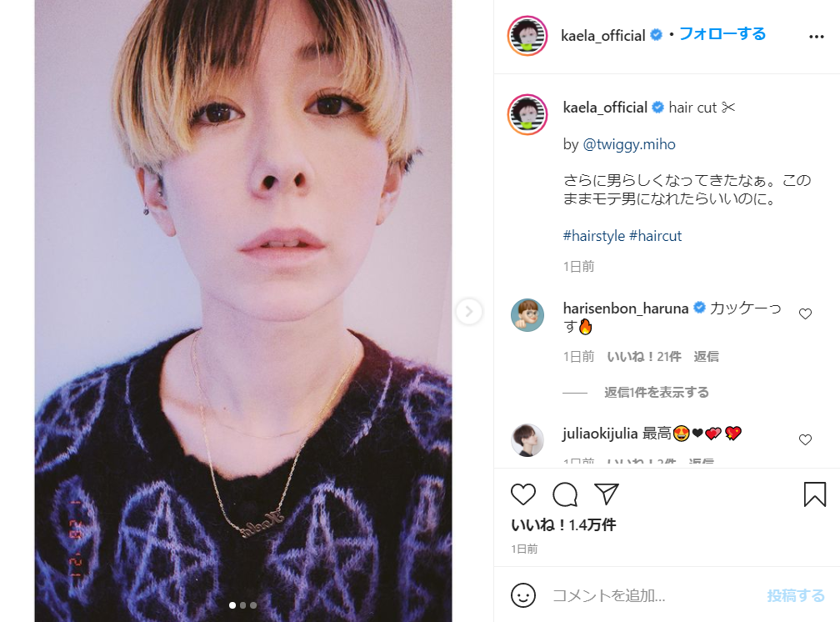Open emoji picker smiley icon
840x622 pixels.
[x=522, y=595]
